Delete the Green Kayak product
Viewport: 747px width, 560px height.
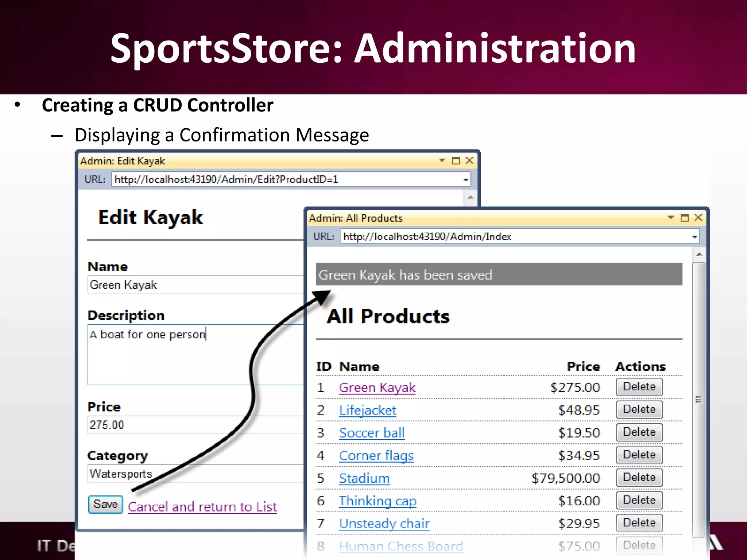pos(639,387)
